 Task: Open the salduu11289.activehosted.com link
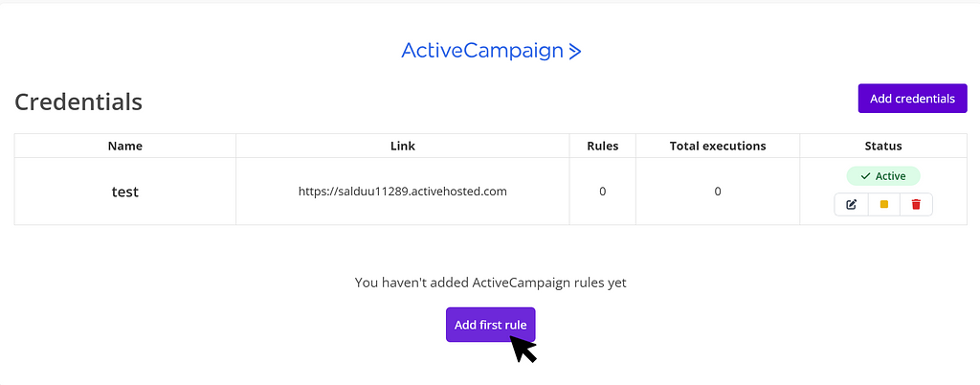click(403, 192)
